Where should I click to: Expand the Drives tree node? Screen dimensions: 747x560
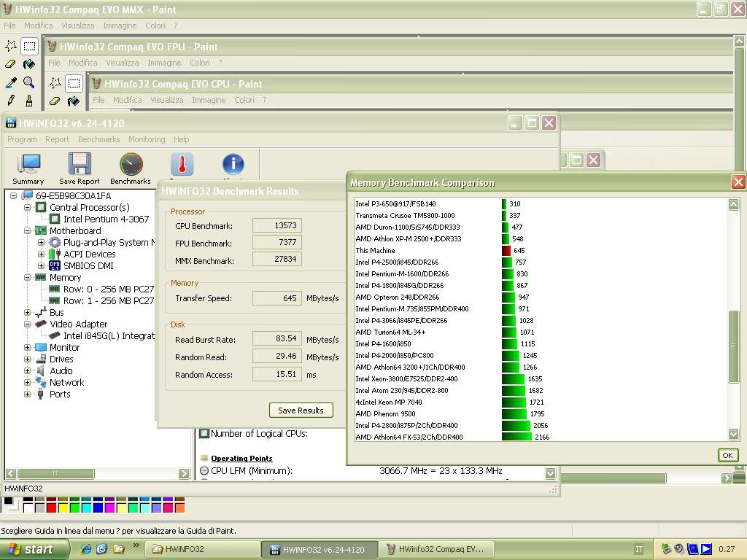(28, 359)
